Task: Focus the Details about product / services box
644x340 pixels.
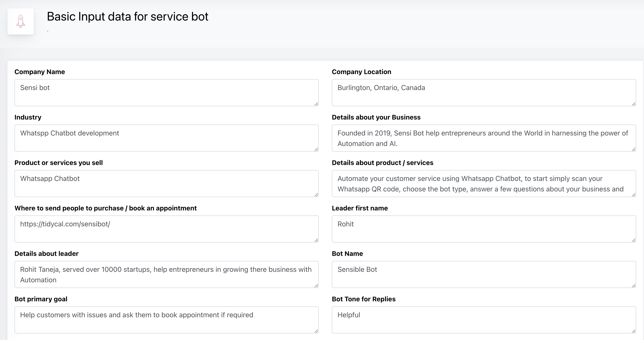Action: (484, 184)
